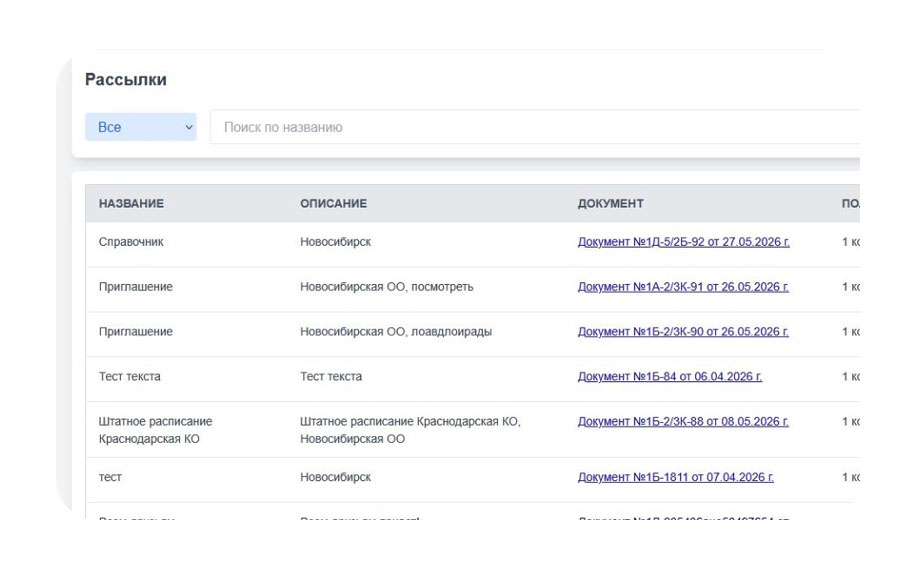
Task: Click description 'Штатное расписание Краснодарская КО, Новосибирская ОО'
Action: 410,430
